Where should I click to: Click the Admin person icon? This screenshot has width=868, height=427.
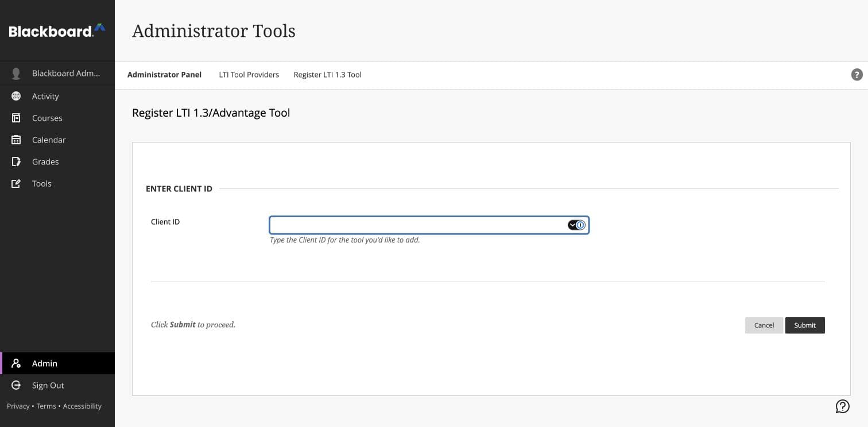(16, 363)
